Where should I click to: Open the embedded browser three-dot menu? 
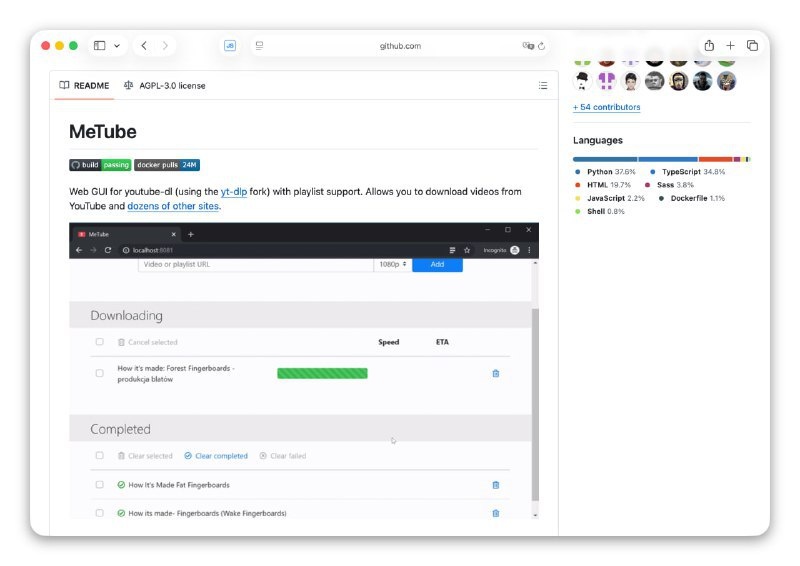click(529, 250)
